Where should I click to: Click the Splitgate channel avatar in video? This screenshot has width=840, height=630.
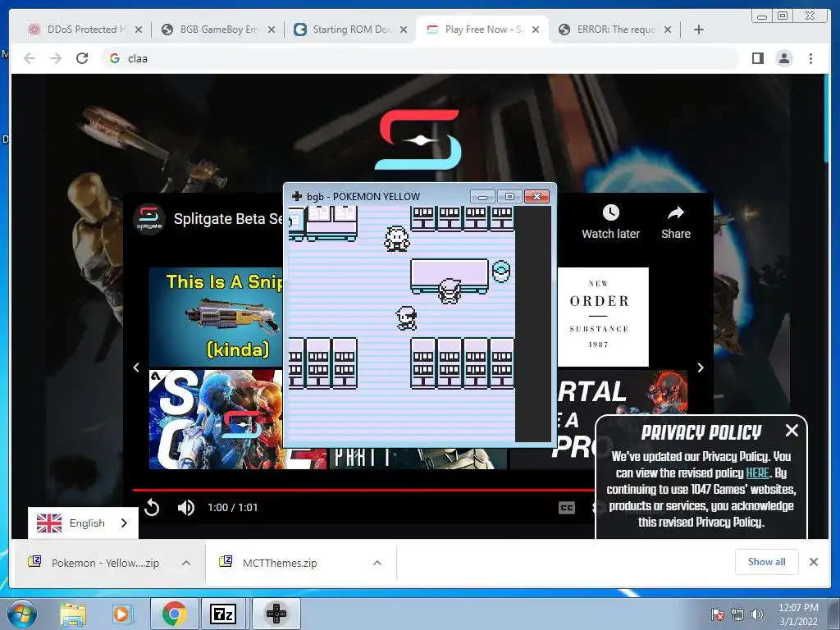tap(149, 218)
